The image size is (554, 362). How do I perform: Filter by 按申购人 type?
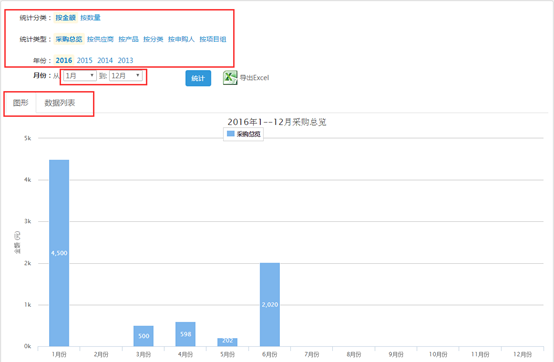(x=181, y=39)
